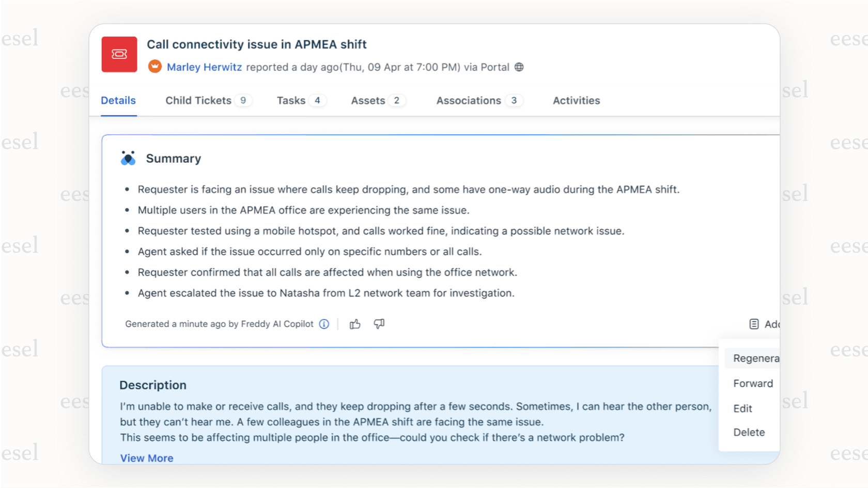Screen dimensions: 868x488
Task: Click the globe icon after via Portal
Action: 519,67
